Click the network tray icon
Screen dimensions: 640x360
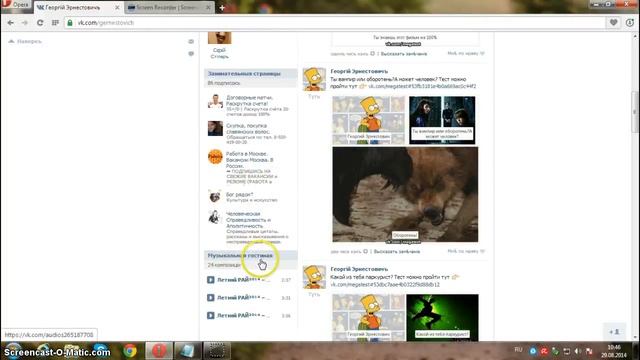(567, 351)
